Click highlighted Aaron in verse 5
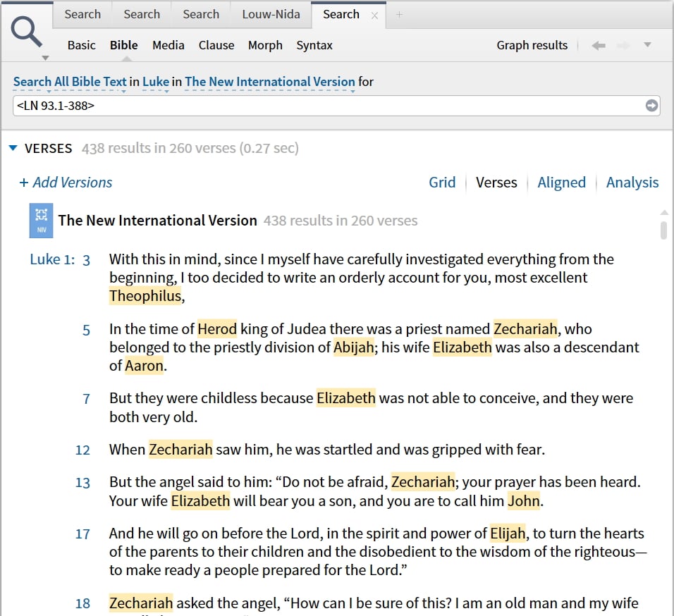 point(144,366)
